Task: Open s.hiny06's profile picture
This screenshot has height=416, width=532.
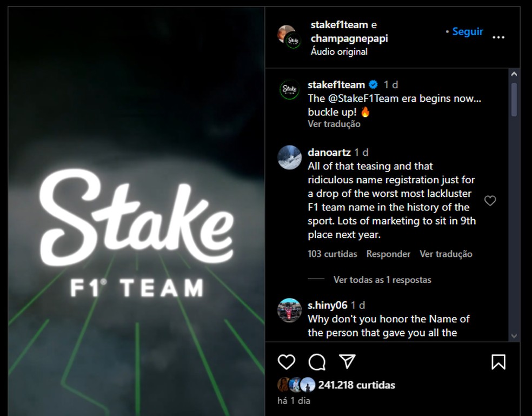Action: point(289,310)
